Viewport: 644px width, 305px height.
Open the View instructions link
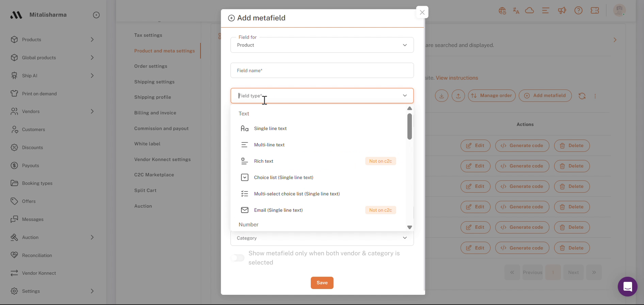click(x=457, y=78)
